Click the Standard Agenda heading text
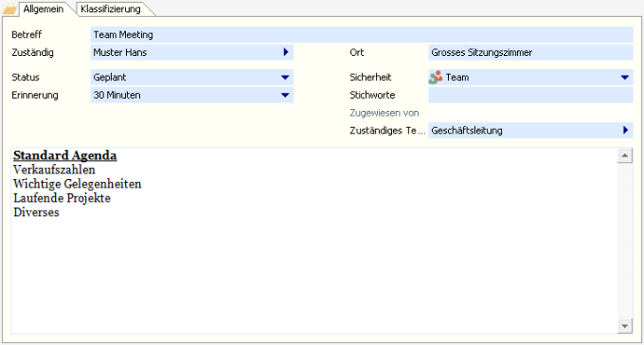This screenshot has height=345, width=644. coord(65,155)
